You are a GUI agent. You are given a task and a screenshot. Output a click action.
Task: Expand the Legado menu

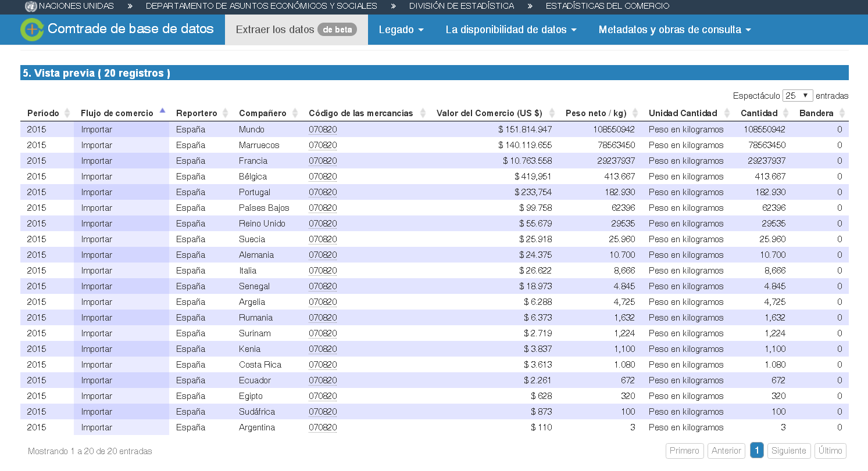click(401, 30)
